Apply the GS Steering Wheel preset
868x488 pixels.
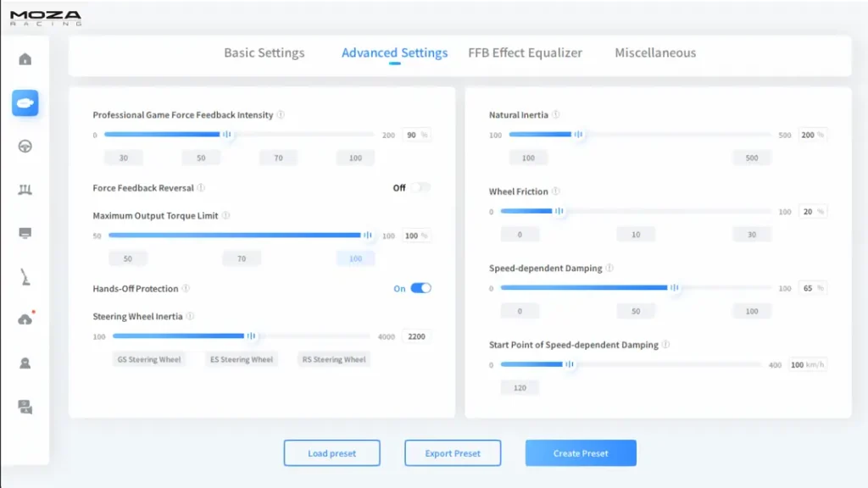pos(150,358)
